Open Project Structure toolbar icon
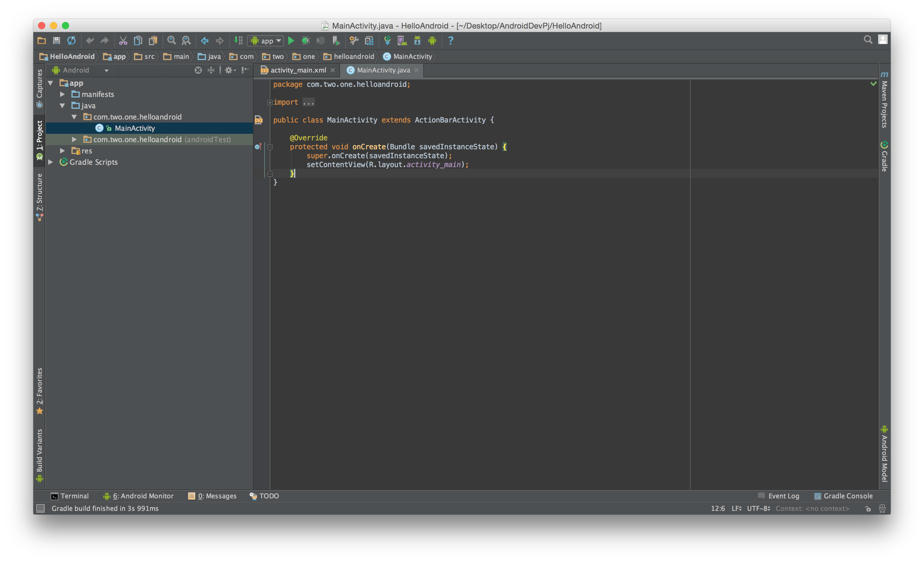This screenshot has width=924, height=562. coord(369,40)
